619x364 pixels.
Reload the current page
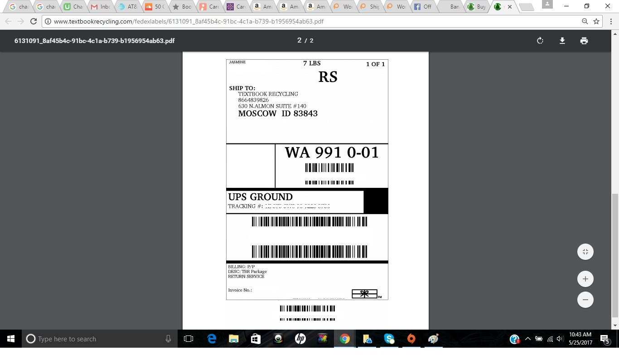tap(33, 21)
